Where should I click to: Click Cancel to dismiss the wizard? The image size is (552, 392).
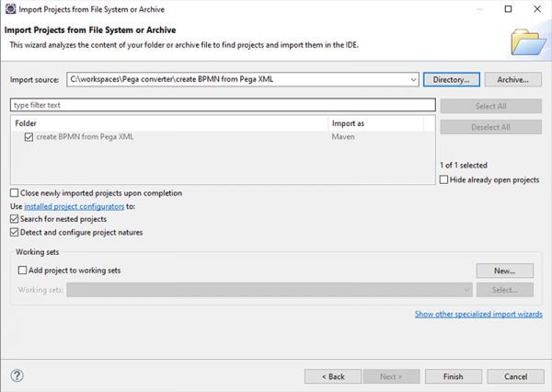click(x=509, y=376)
